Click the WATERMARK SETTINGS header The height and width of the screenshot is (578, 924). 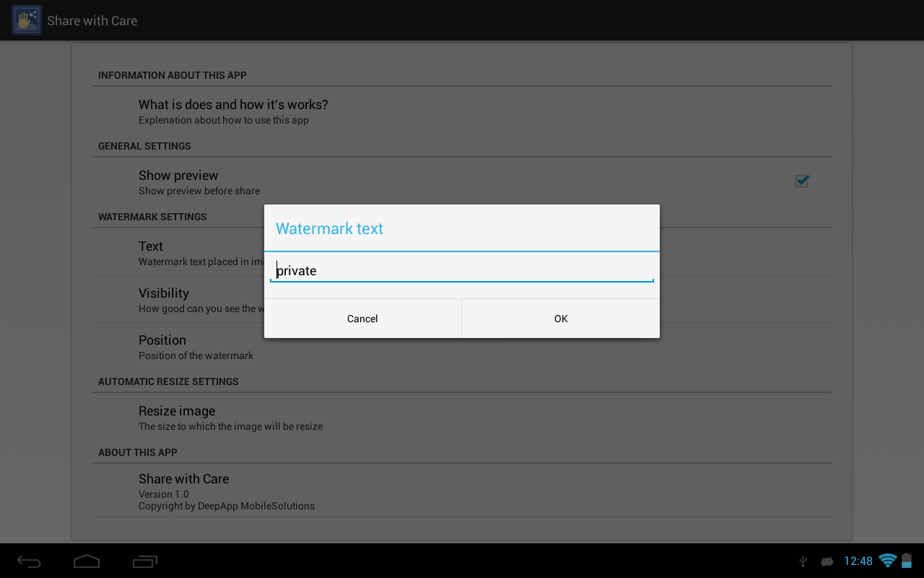[x=152, y=217]
